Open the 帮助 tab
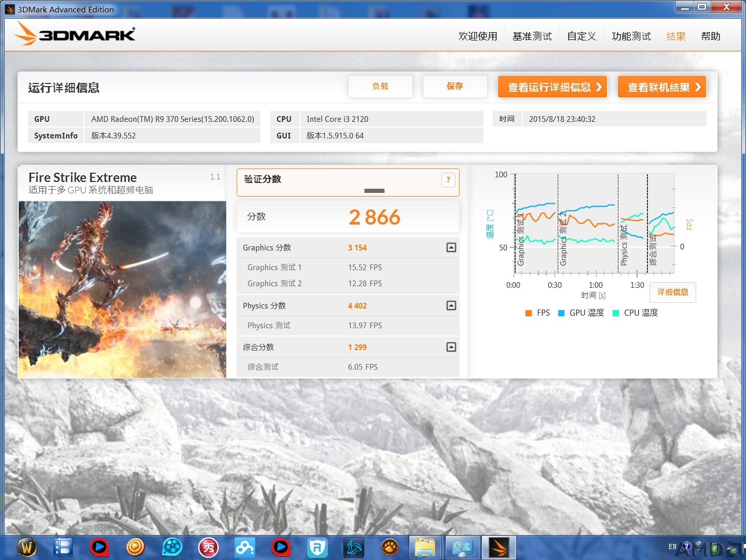Viewport: 746px width, 560px height. point(711,36)
